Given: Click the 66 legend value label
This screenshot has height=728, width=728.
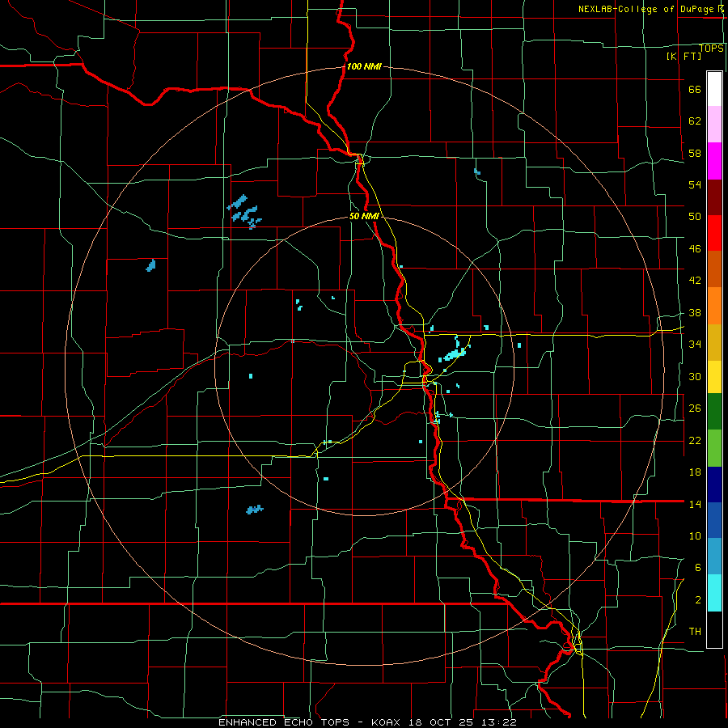Looking at the screenshot, I should click(695, 89).
